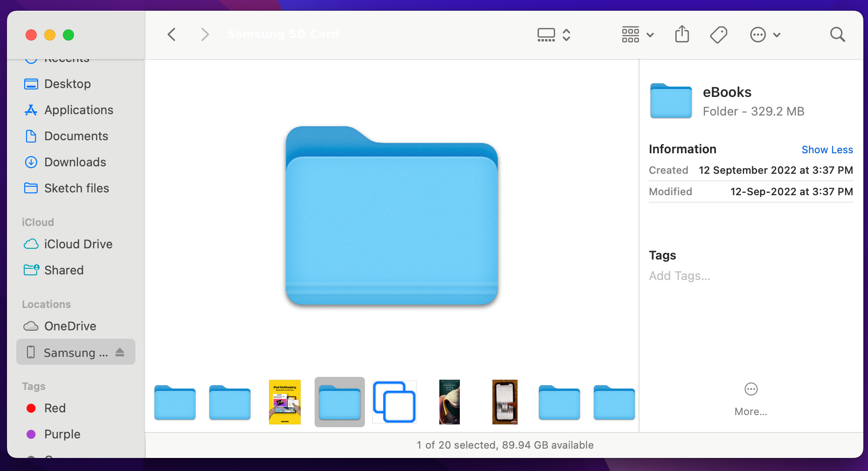Image resolution: width=868 pixels, height=471 pixels.
Task: Filter by the Purple tag
Action: click(x=76, y=434)
